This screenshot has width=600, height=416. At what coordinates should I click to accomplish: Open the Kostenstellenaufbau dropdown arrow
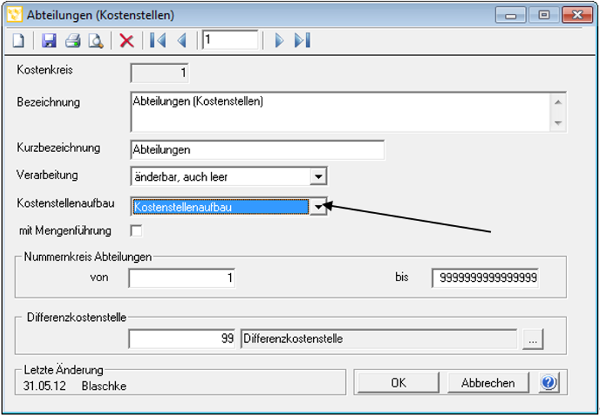(x=318, y=207)
